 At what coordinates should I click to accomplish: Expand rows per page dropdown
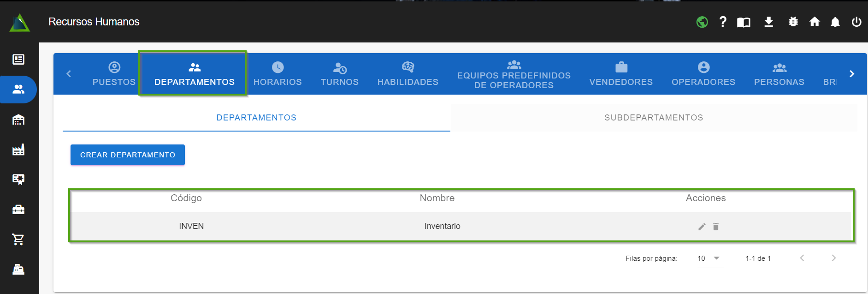click(710, 258)
